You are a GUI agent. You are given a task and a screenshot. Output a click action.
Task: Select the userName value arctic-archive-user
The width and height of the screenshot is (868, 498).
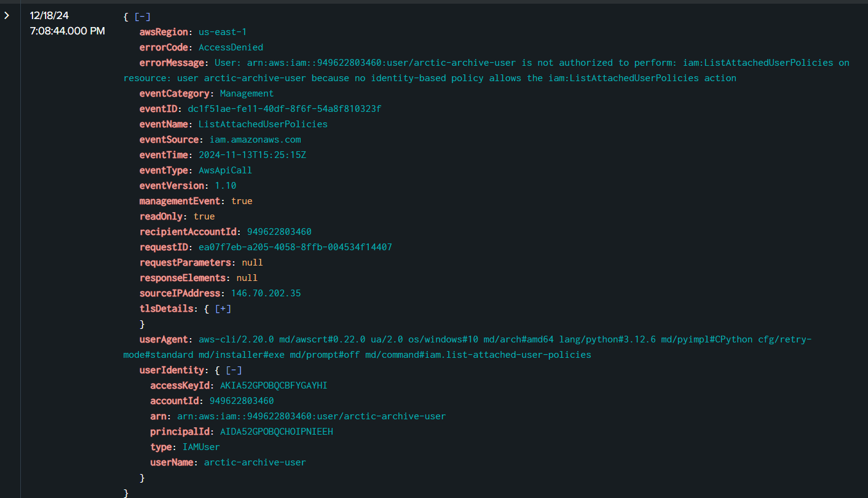click(x=254, y=462)
